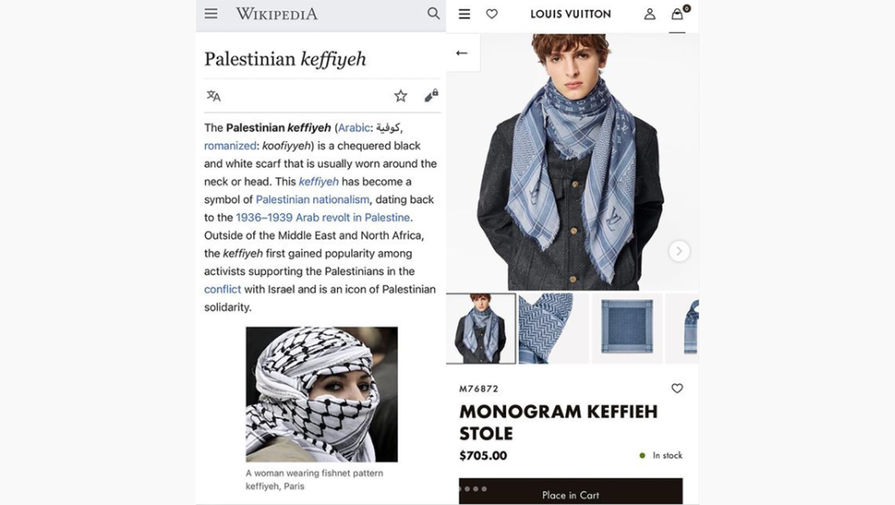Open the article language translate icon
This screenshot has height=505, width=895.
coord(213,96)
